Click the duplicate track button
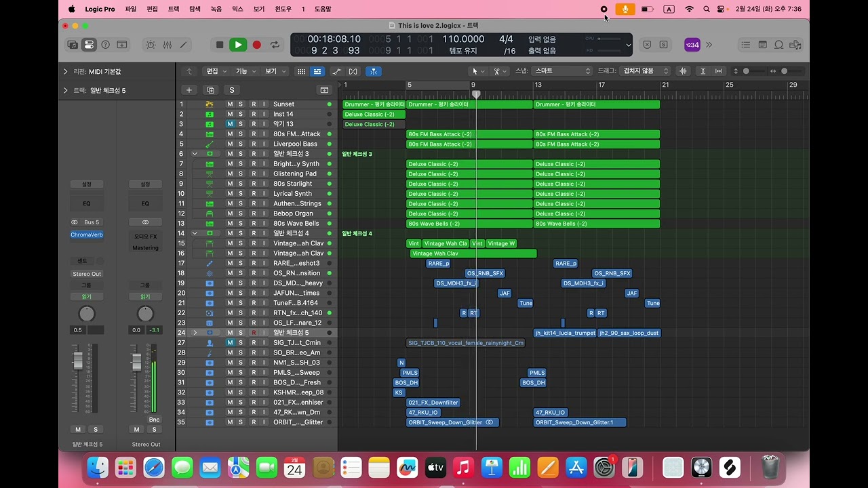 tap(211, 90)
